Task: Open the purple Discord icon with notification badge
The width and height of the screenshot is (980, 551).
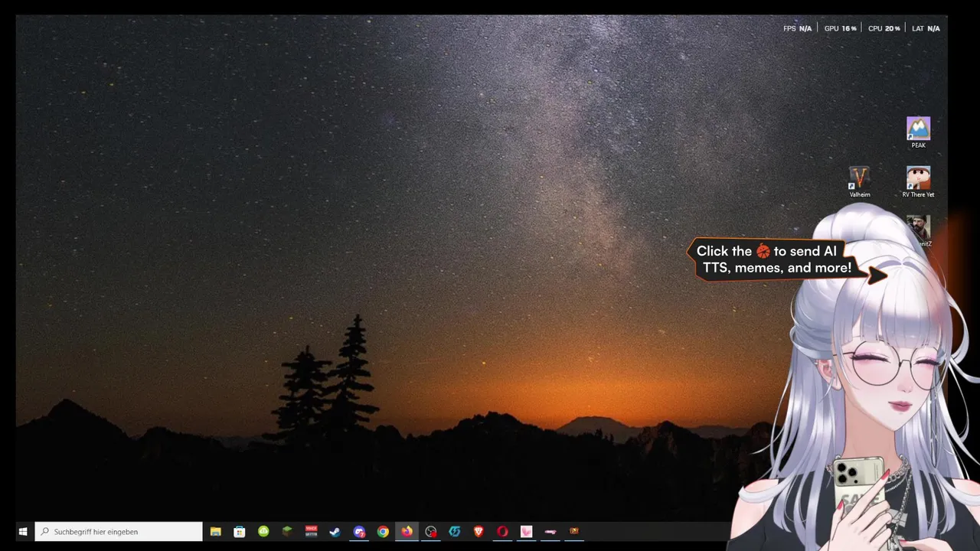Action: point(359,531)
